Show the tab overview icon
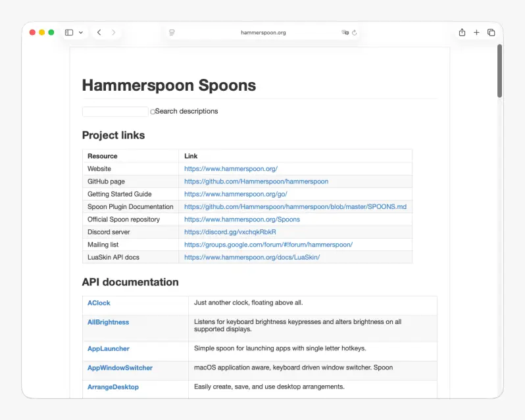The image size is (525, 420). point(491,32)
